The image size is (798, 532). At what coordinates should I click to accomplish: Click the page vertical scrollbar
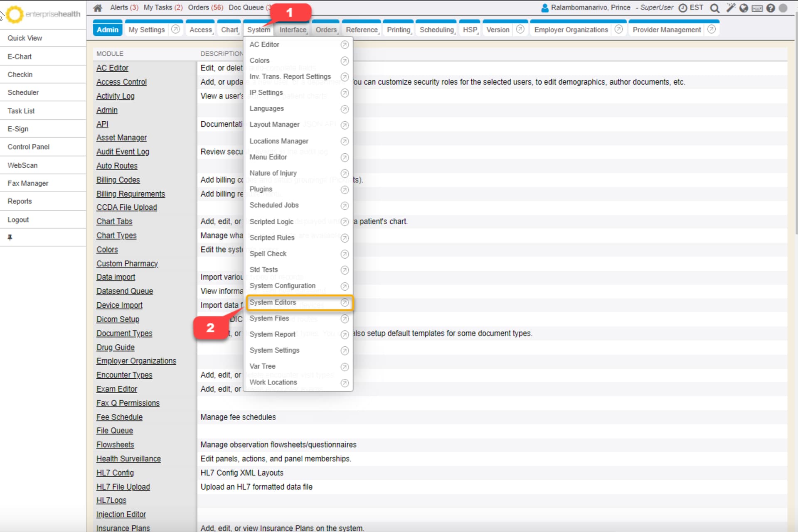[796, 125]
